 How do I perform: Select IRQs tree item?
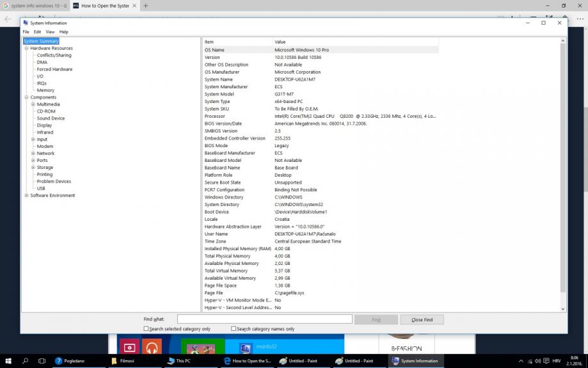[x=42, y=83]
